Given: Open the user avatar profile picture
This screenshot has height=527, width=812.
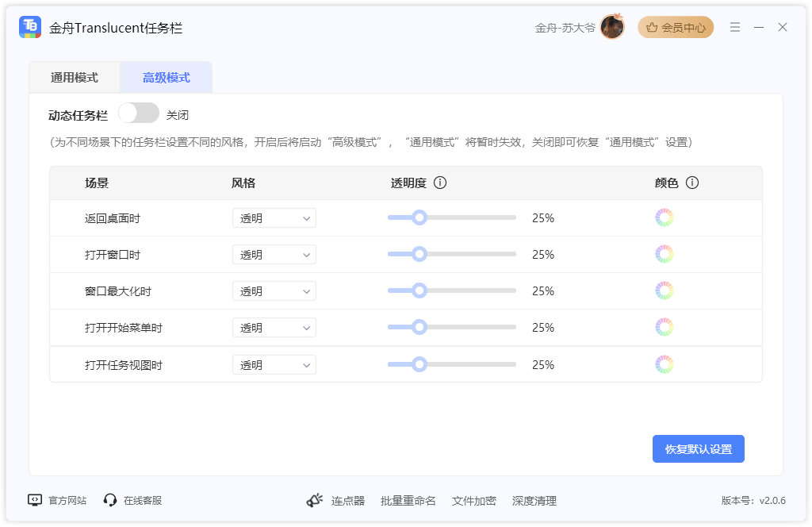Looking at the screenshot, I should click(612, 27).
